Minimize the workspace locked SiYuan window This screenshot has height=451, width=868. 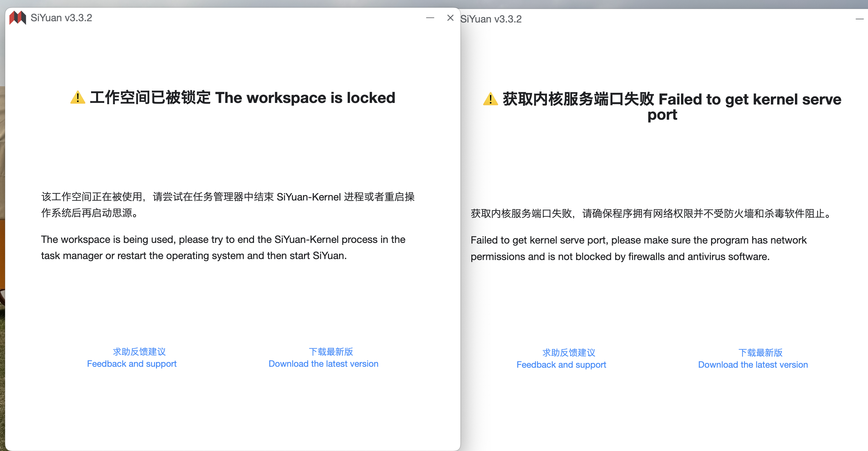click(x=430, y=17)
